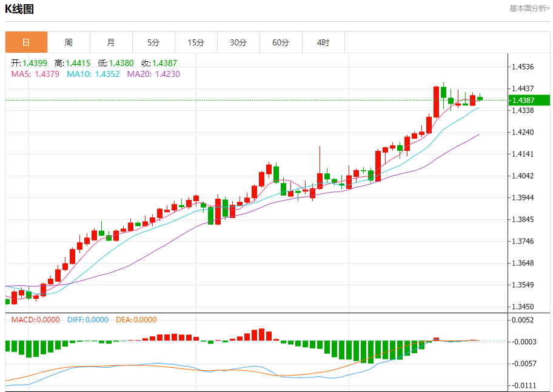The image size is (553, 392).
Task: Open the 基本面分析 link
Action: pyautogui.click(x=529, y=8)
